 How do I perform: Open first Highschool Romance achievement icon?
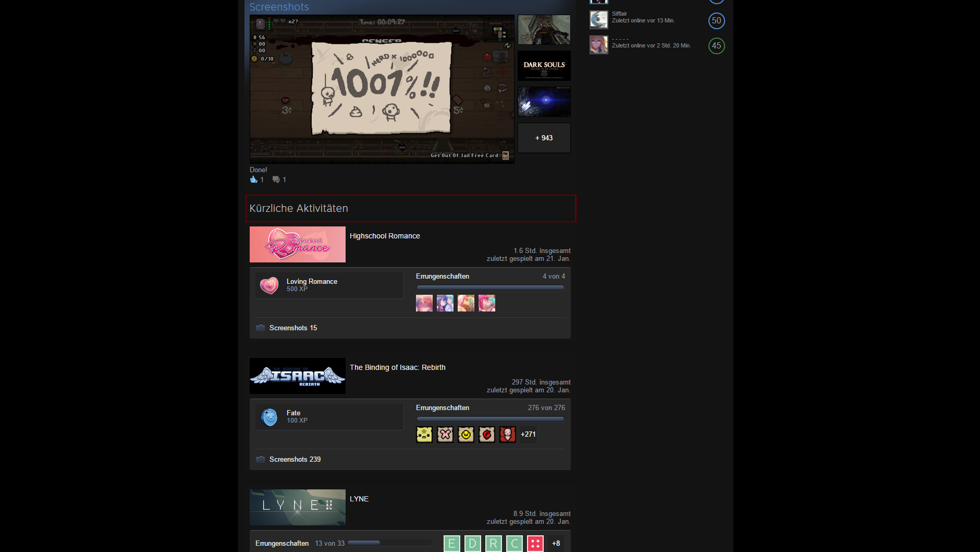(x=424, y=303)
